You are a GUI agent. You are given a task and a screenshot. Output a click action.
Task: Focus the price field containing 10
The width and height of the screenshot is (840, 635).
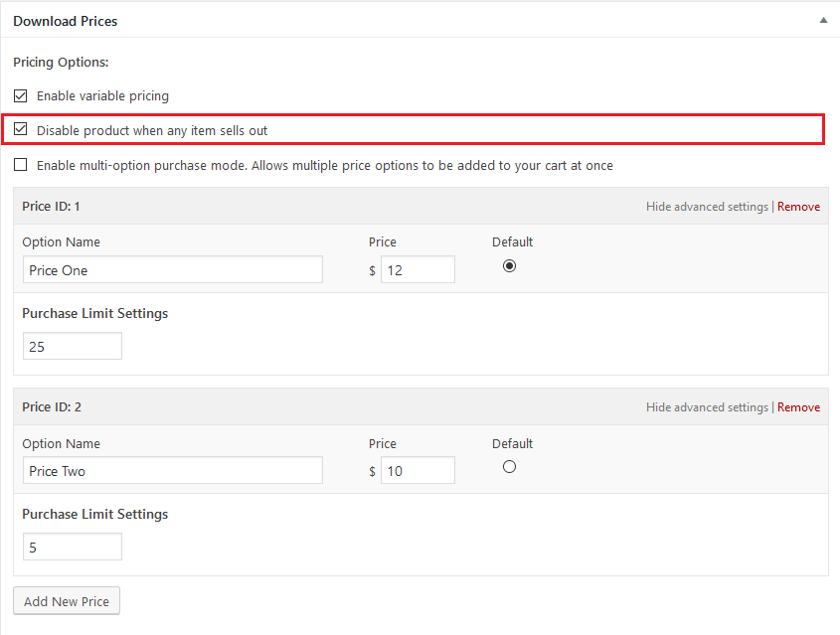[x=418, y=471]
